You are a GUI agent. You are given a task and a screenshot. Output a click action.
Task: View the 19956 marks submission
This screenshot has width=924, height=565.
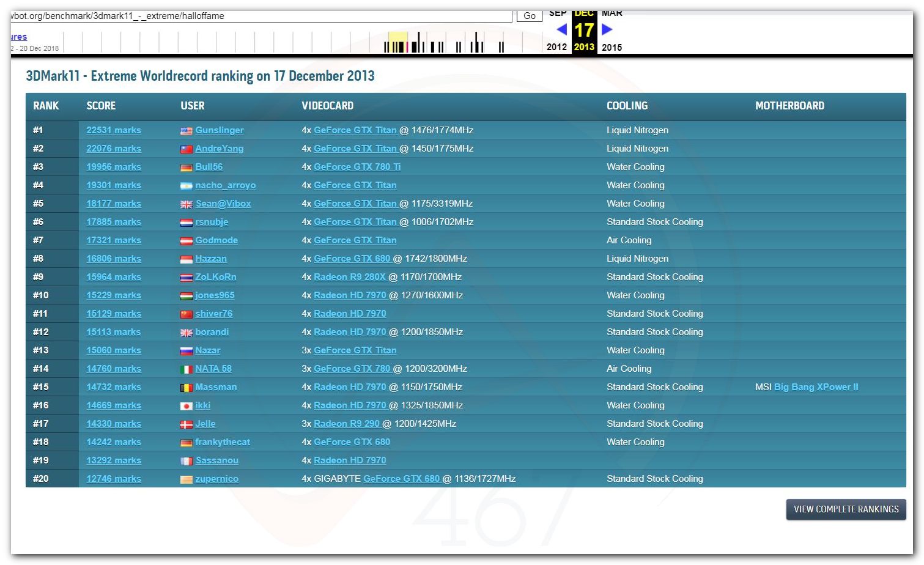tap(114, 167)
